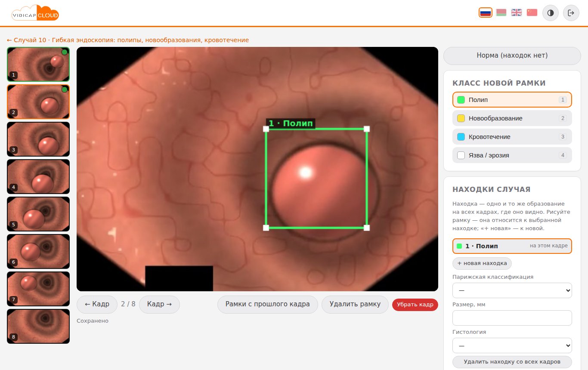This screenshot has height=370, width=588.
Task: Select the 1 · Полип finding entry
Action: (512, 246)
